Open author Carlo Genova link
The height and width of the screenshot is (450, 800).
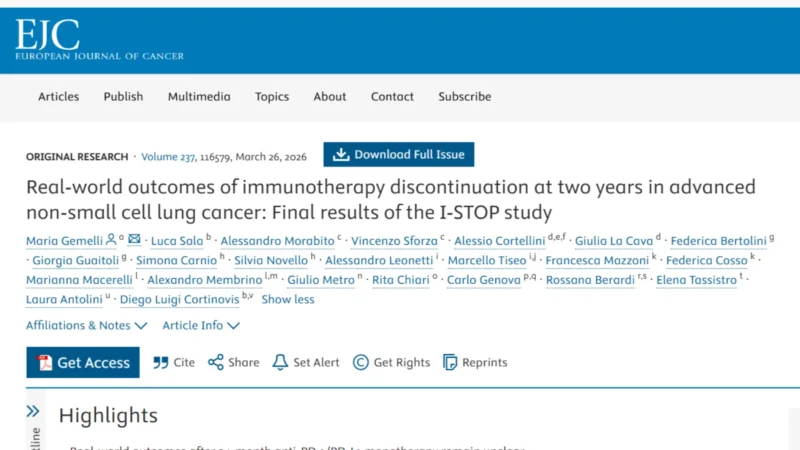[484, 280]
